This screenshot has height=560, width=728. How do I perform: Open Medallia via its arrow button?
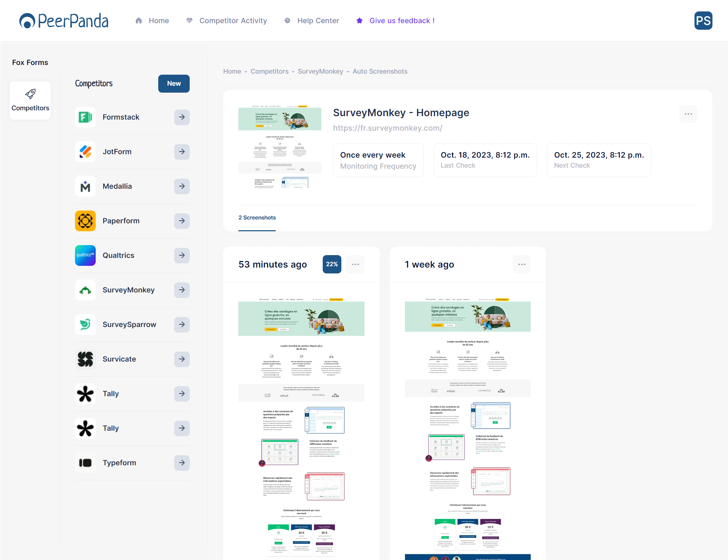pos(182,186)
